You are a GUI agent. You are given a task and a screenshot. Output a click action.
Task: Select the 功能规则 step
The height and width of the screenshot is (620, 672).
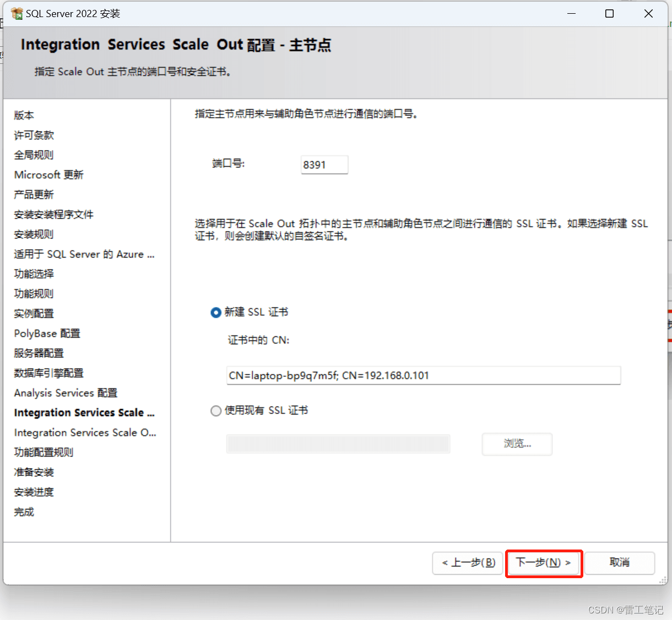pyautogui.click(x=34, y=293)
